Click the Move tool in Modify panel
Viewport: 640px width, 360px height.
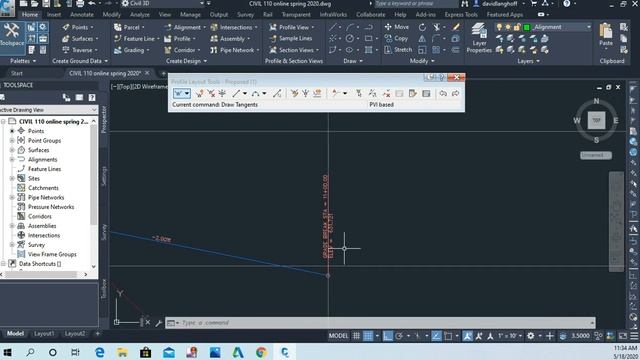pyautogui.click(x=397, y=27)
